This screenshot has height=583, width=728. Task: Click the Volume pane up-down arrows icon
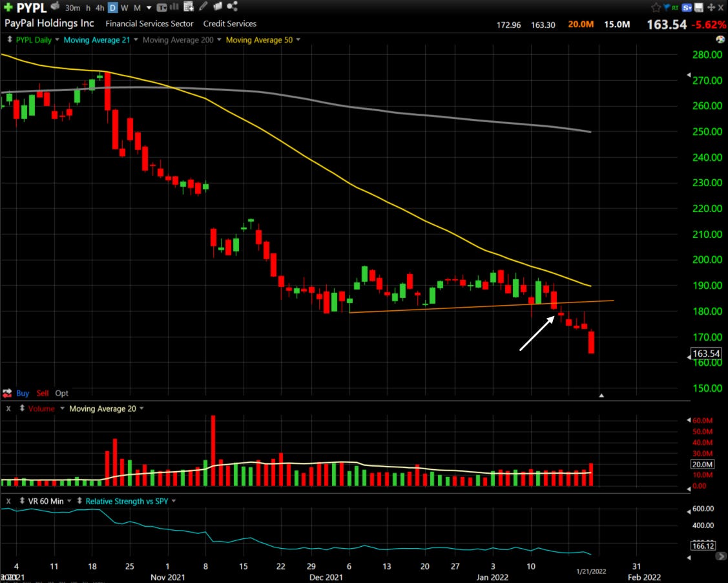coord(21,408)
